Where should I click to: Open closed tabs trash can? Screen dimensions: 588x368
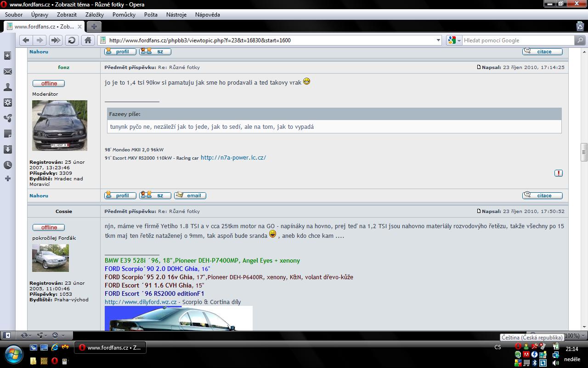click(x=580, y=26)
